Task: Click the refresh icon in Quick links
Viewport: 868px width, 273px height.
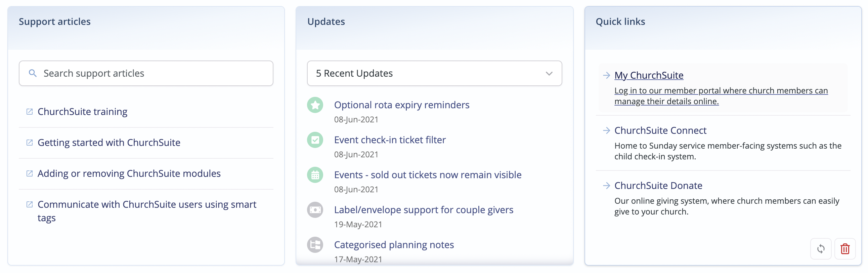Action: click(821, 249)
